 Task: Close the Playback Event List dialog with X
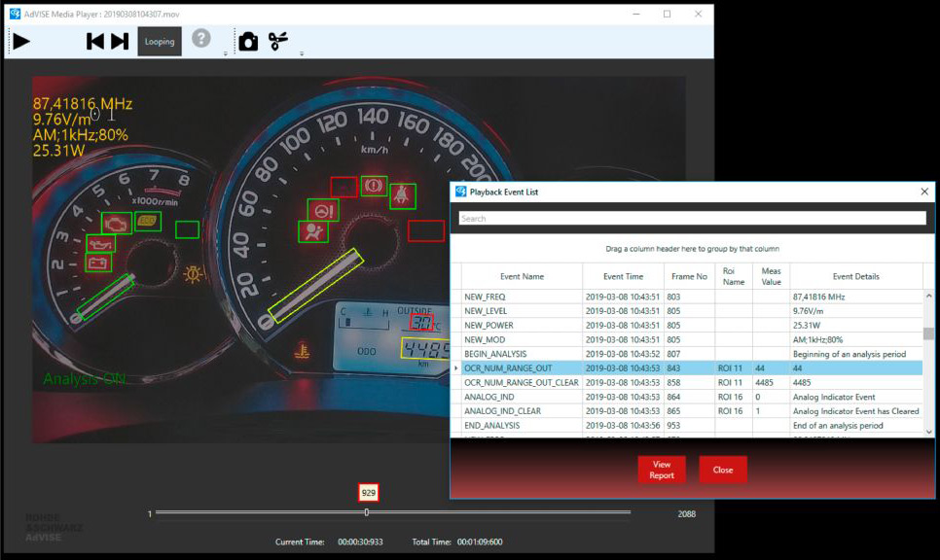pyautogui.click(x=924, y=192)
